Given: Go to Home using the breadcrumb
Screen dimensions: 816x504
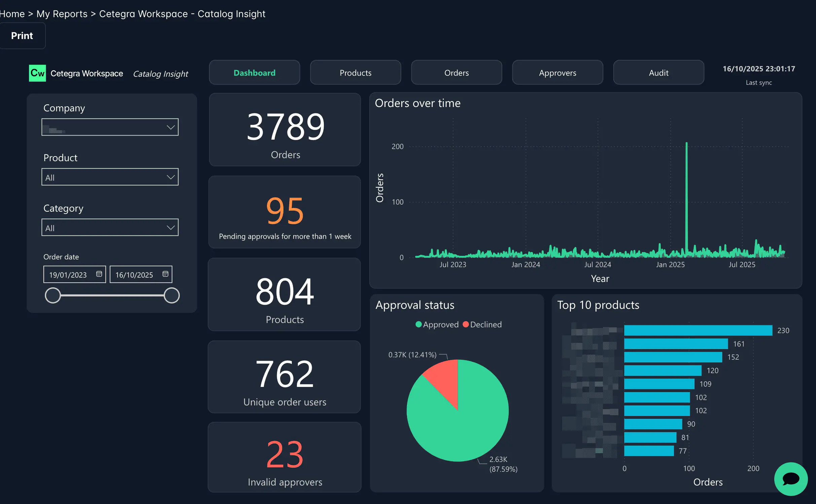Looking at the screenshot, I should point(12,13).
